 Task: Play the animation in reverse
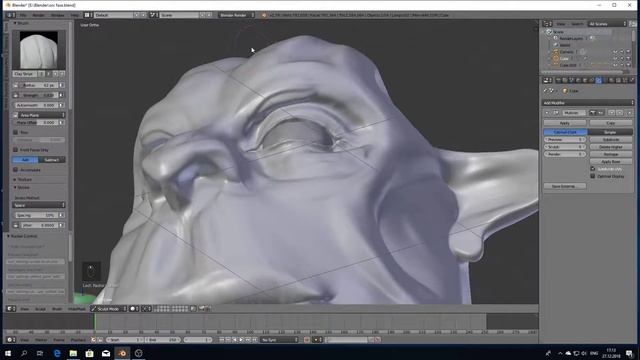click(x=235, y=340)
